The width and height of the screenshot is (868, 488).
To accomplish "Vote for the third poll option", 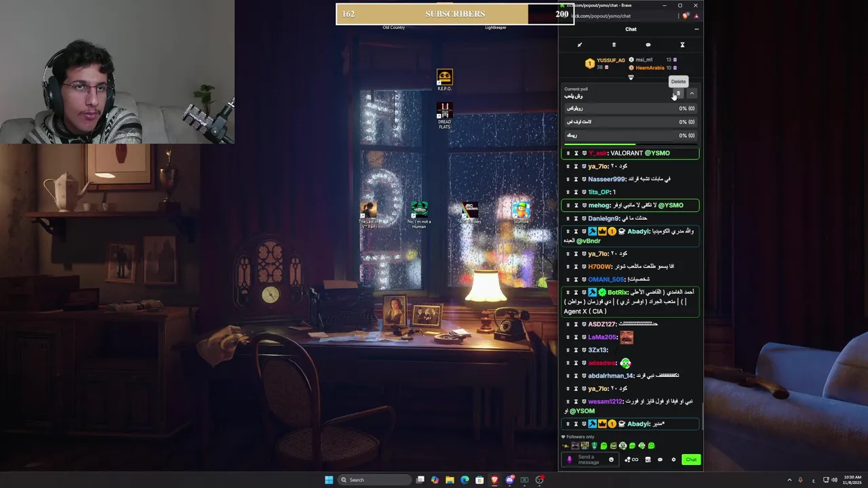I will (x=631, y=136).
